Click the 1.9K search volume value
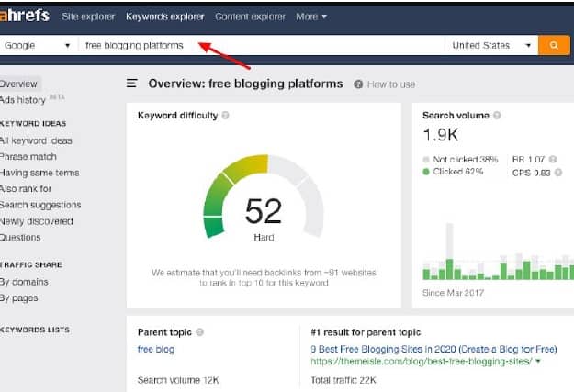The height and width of the screenshot is (392, 574). [x=441, y=135]
